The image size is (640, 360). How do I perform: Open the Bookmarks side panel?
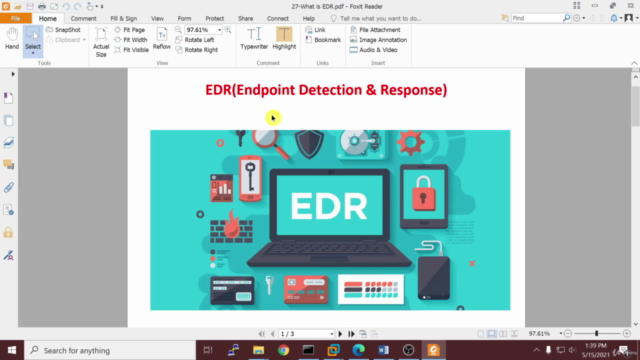click(8, 98)
